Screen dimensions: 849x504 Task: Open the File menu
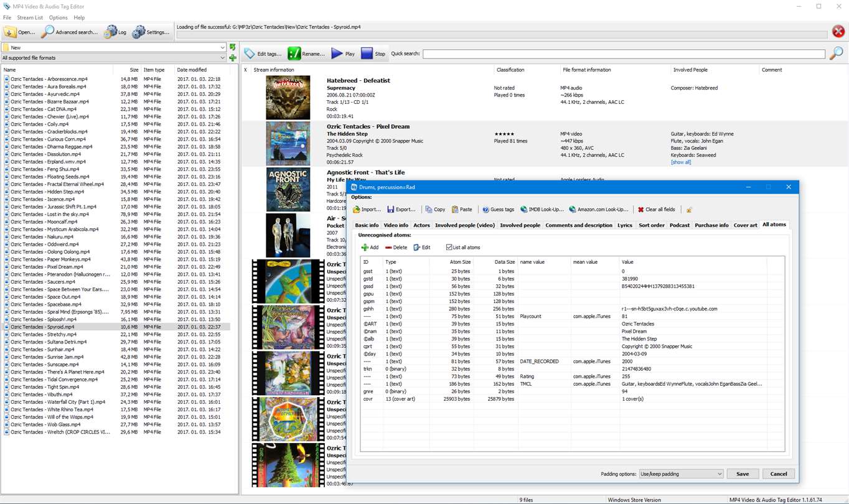click(7, 17)
